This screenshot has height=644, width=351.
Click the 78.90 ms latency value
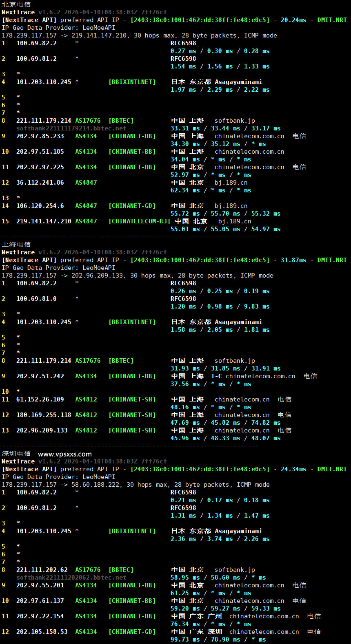[x=226, y=640]
